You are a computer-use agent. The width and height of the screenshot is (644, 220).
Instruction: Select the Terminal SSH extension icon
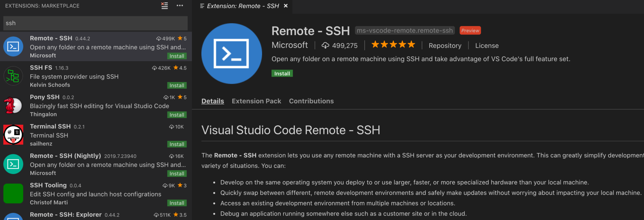click(x=13, y=135)
